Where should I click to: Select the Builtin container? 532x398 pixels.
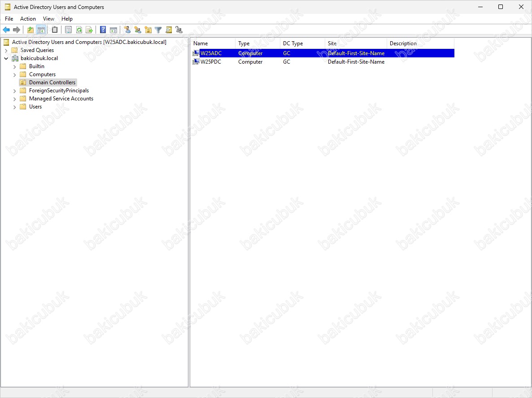click(37, 66)
